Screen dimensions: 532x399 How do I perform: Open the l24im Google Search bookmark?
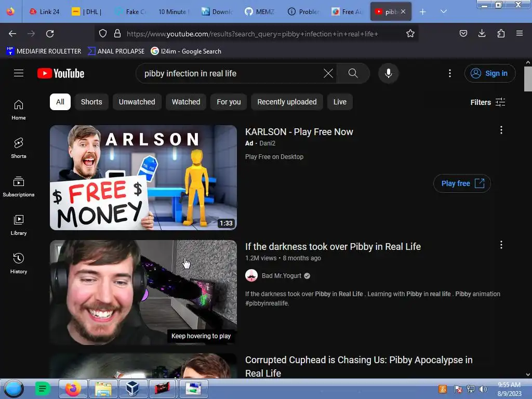click(x=186, y=51)
